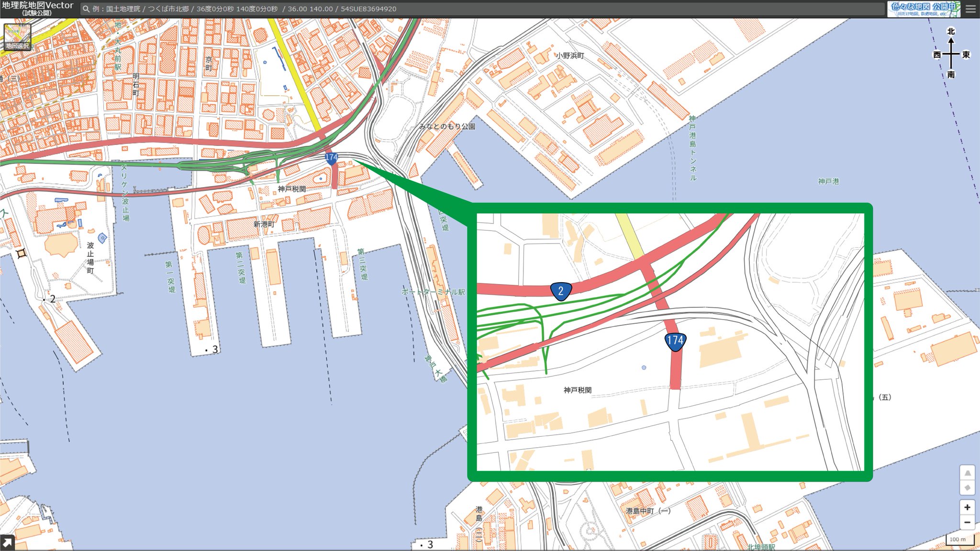Click the 京町 label
980x551 pixels.
pos(209,64)
